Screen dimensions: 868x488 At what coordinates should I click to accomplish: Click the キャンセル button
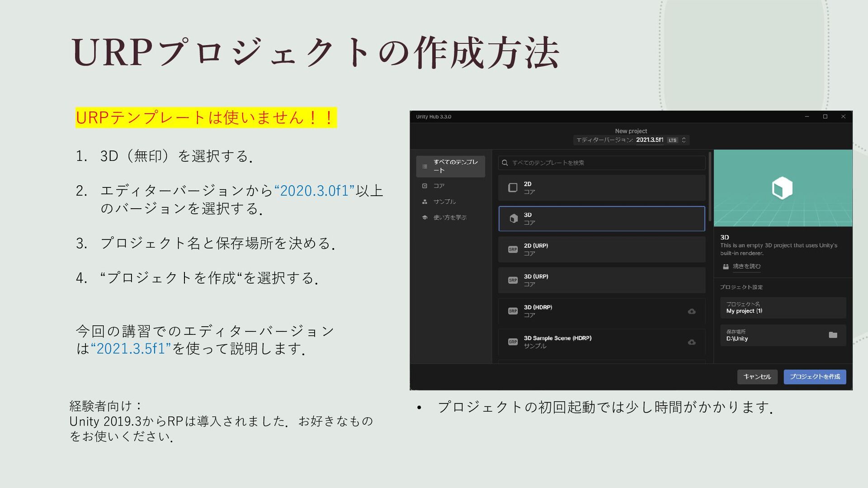pyautogui.click(x=757, y=377)
